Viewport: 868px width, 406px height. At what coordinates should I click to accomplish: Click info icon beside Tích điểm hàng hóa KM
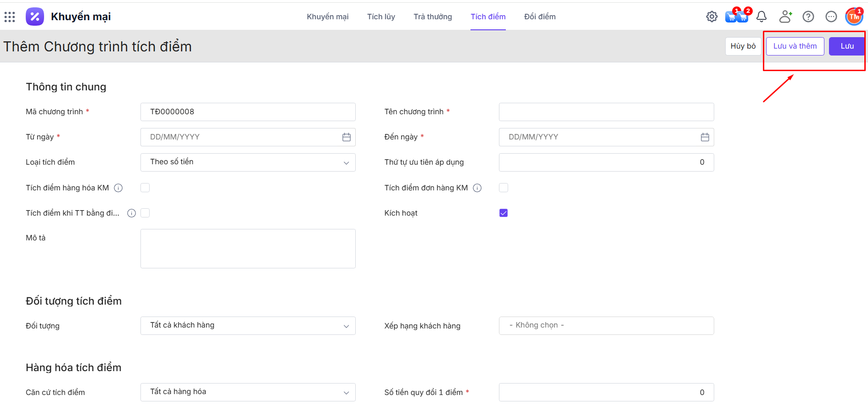click(118, 188)
